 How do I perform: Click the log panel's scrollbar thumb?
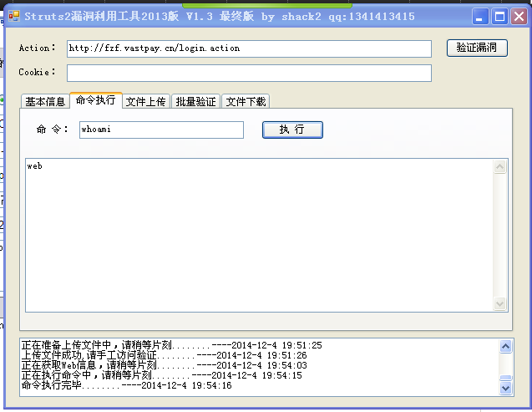pos(505,378)
